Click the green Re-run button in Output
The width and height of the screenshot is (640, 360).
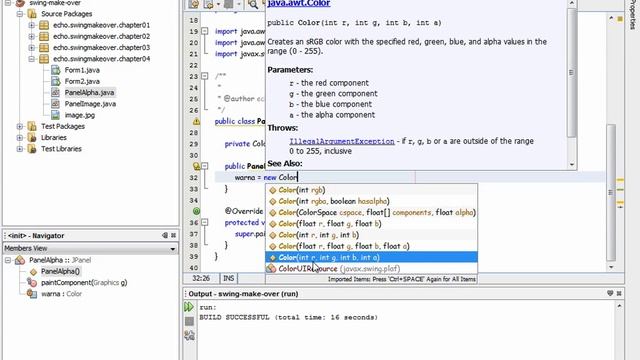pyautogui.click(x=189, y=307)
